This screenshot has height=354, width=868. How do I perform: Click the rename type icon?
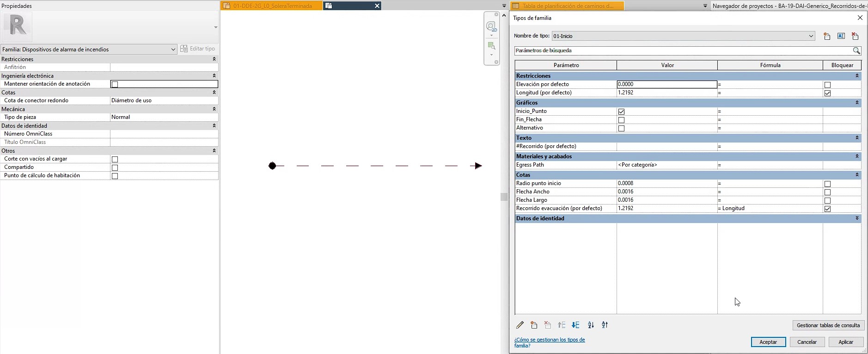coord(841,36)
